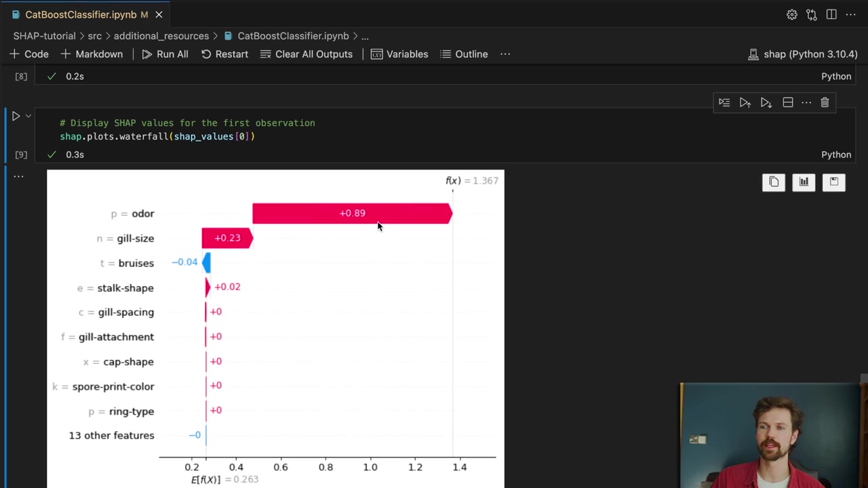868x488 pixels.
Task: Select the shap (Python 3.10.4) kernel
Action: tap(803, 54)
